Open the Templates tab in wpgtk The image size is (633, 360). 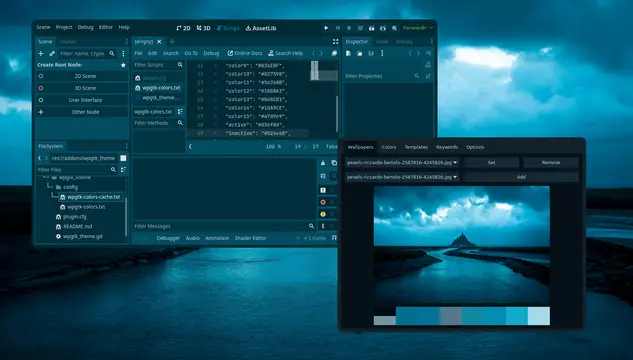point(416,147)
